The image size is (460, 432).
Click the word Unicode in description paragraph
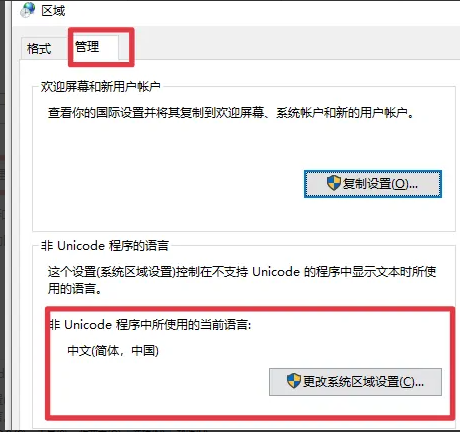[x=276, y=272]
